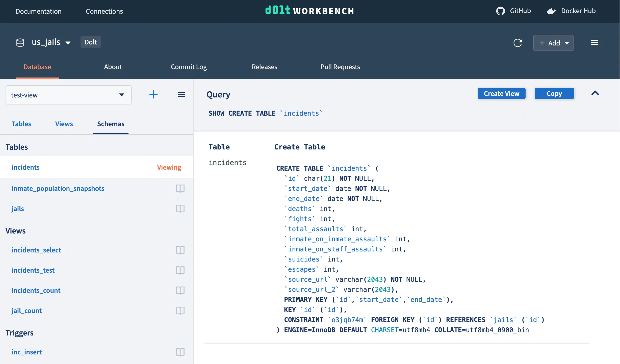Refresh the database with the refresh icon

coord(518,43)
